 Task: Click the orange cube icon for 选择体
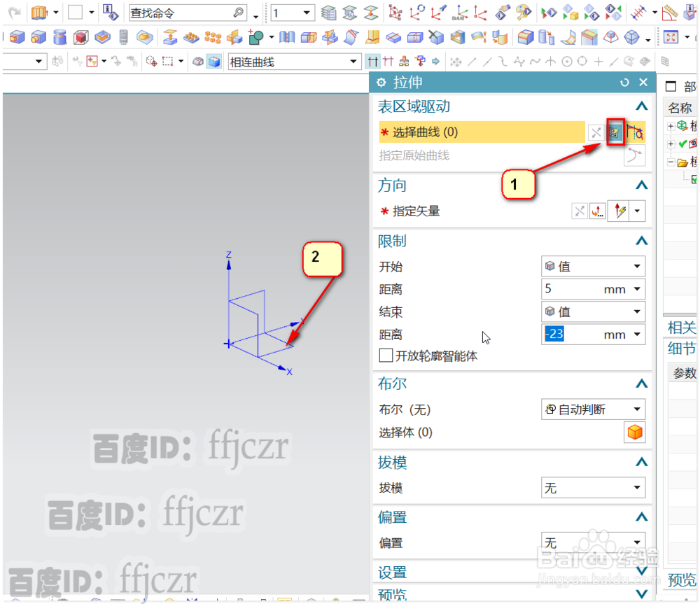tap(634, 432)
